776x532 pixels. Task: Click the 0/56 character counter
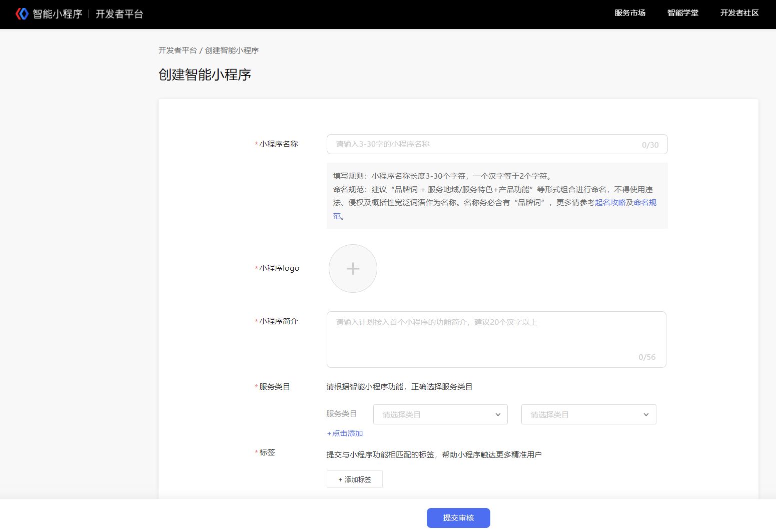[647, 357]
